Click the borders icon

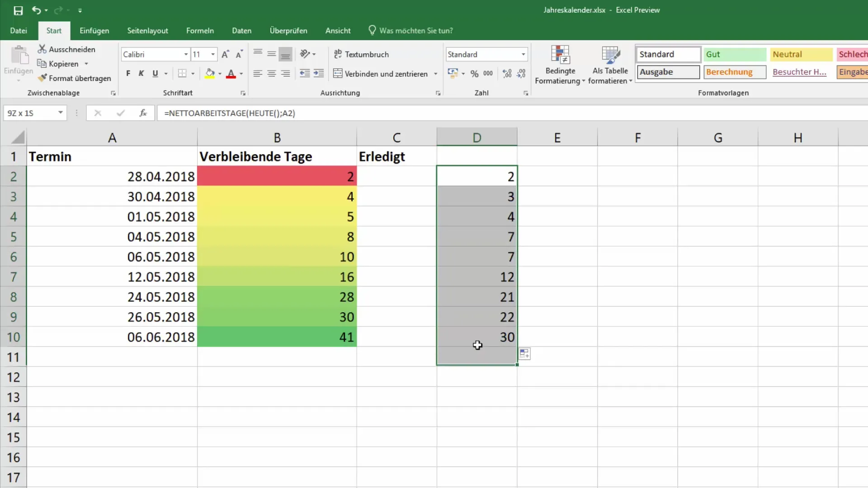tap(182, 73)
